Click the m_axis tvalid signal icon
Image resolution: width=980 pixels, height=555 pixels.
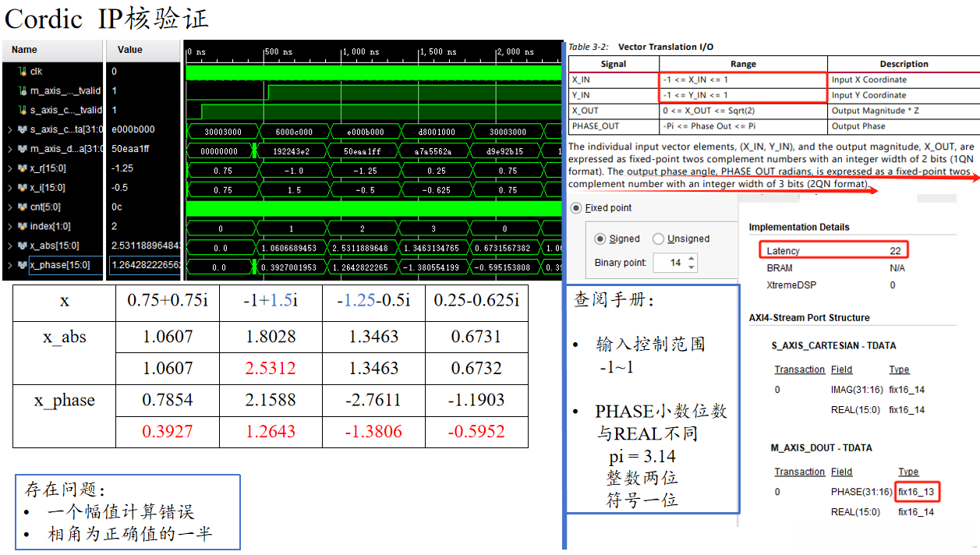tap(23, 90)
